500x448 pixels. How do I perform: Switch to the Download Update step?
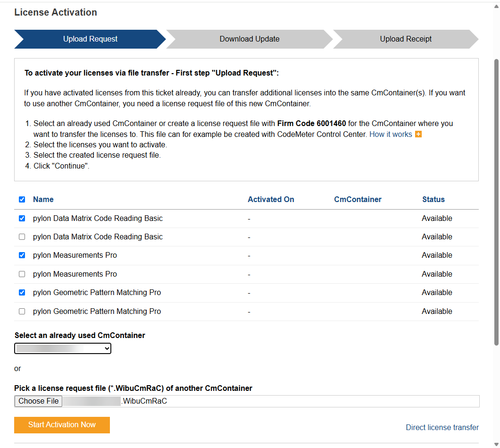click(x=249, y=39)
